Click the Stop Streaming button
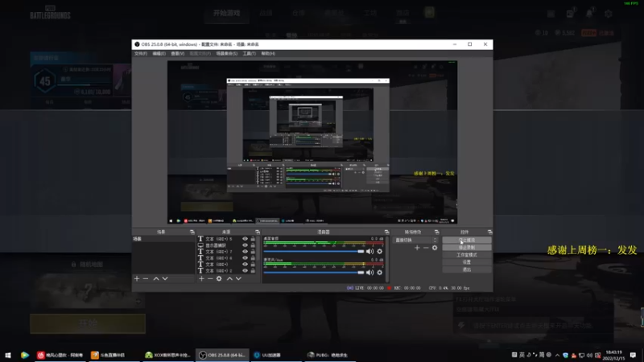This screenshot has height=362, width=644. click(x=467, y=240)
